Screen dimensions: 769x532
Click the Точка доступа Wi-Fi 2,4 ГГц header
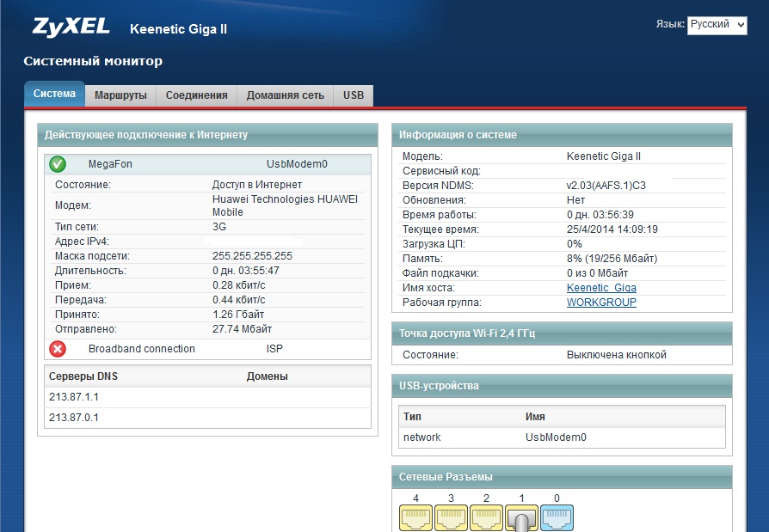(562, 333)
